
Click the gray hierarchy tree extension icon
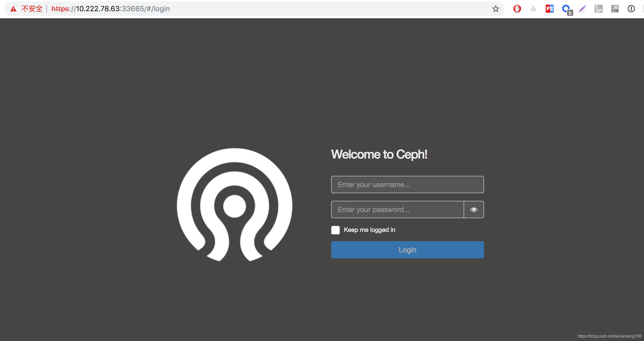tap(533, 9)
